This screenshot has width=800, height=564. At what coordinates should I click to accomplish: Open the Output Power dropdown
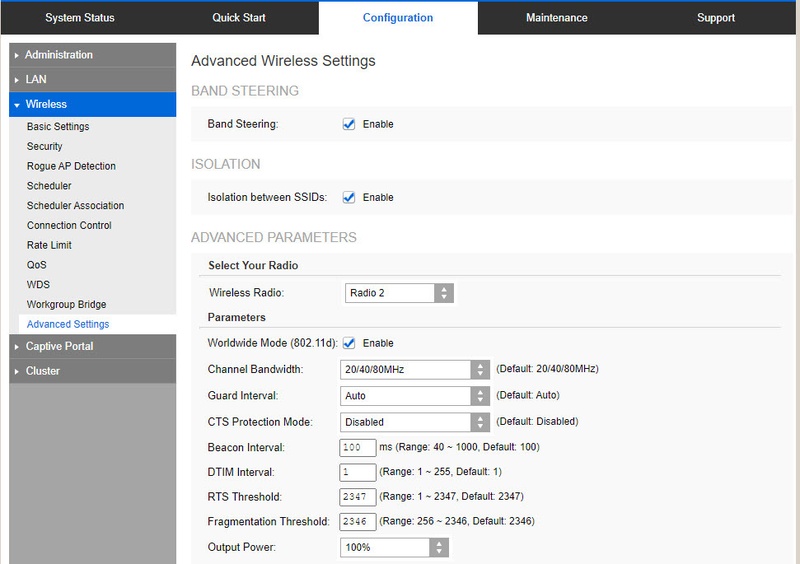click(x=394, y=547)
